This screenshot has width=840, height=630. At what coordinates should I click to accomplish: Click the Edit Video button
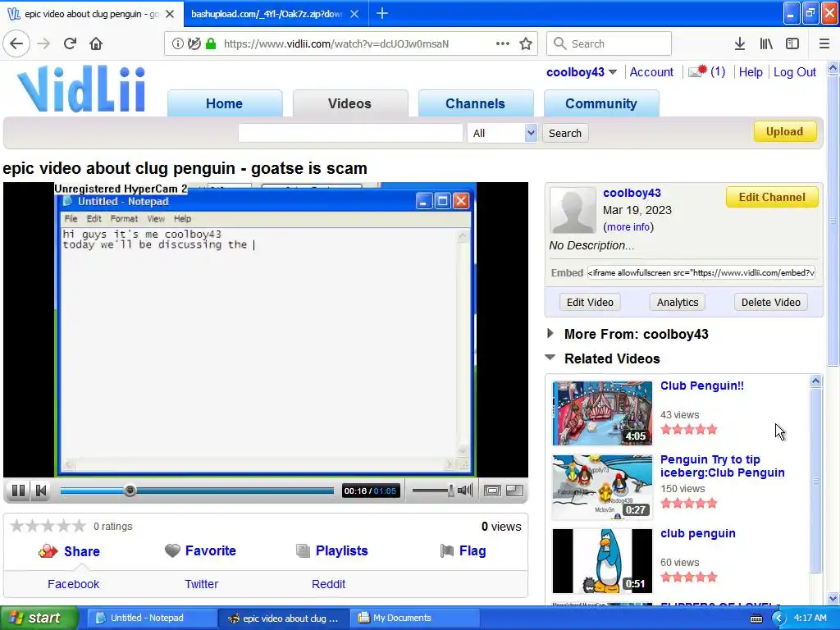590,302
